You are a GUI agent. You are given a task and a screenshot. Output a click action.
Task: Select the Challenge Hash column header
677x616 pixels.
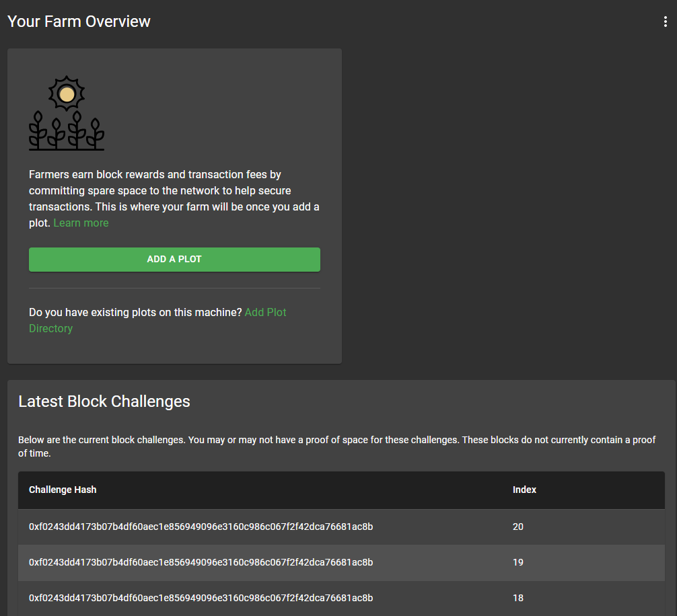tap(63, 490)
